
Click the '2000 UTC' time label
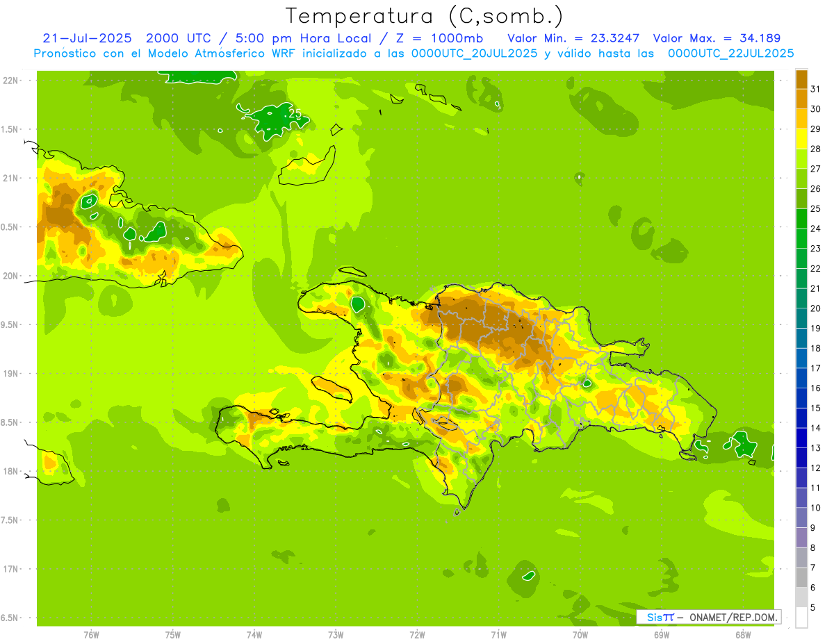180,38
